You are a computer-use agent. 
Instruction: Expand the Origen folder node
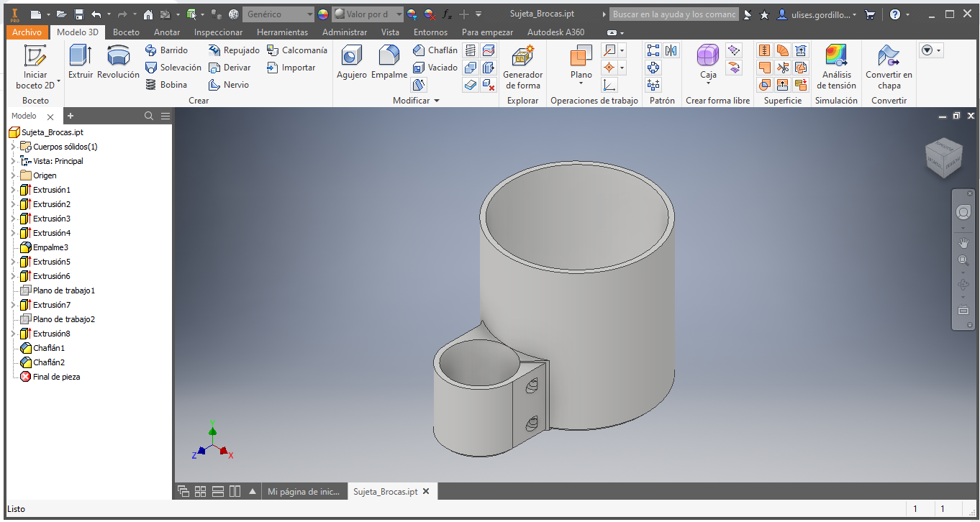pyautogui.click(x=13, y=175)
